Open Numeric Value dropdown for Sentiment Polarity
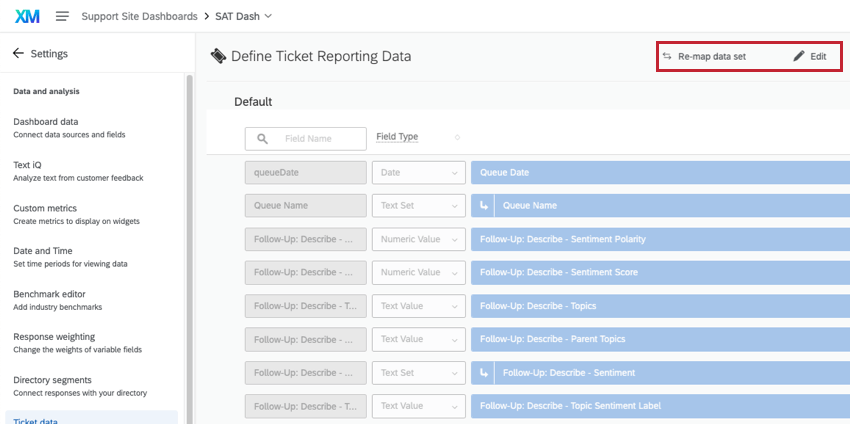 [x=418, y=239]
